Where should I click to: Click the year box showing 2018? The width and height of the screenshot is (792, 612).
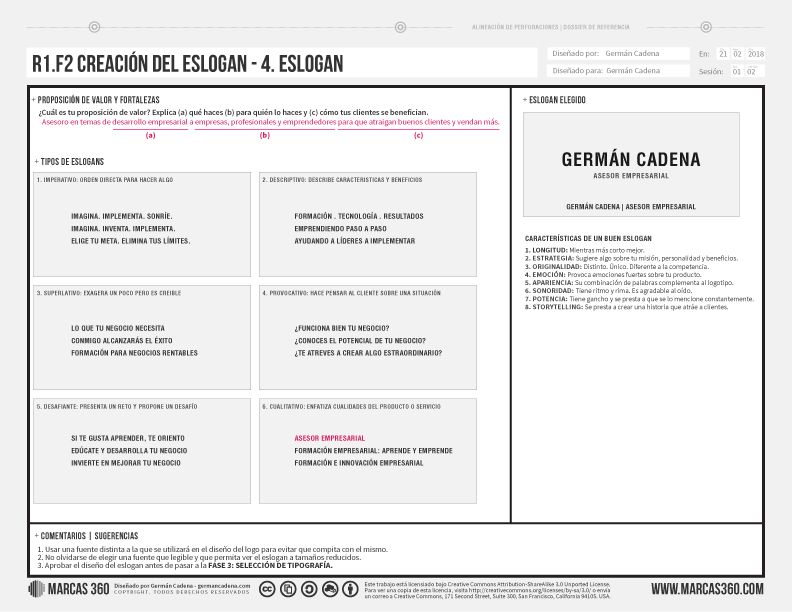(756, 54)
